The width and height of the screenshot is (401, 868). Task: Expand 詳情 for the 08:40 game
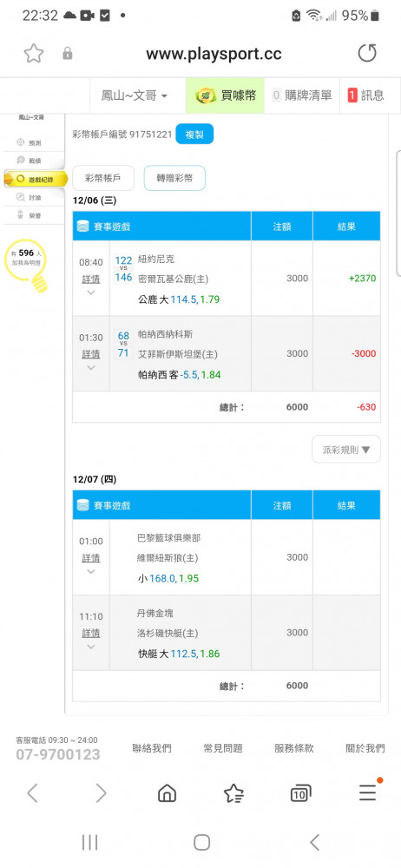click(91, 279)
